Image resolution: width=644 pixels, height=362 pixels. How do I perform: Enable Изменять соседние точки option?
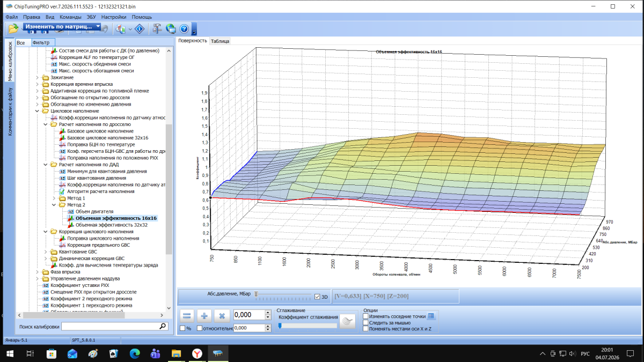(365, 316)
